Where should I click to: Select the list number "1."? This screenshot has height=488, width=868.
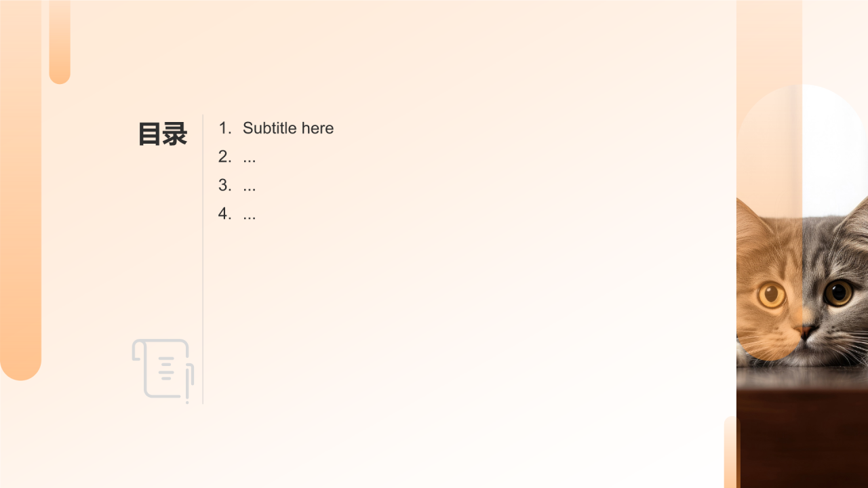click(x=225, y=128)
